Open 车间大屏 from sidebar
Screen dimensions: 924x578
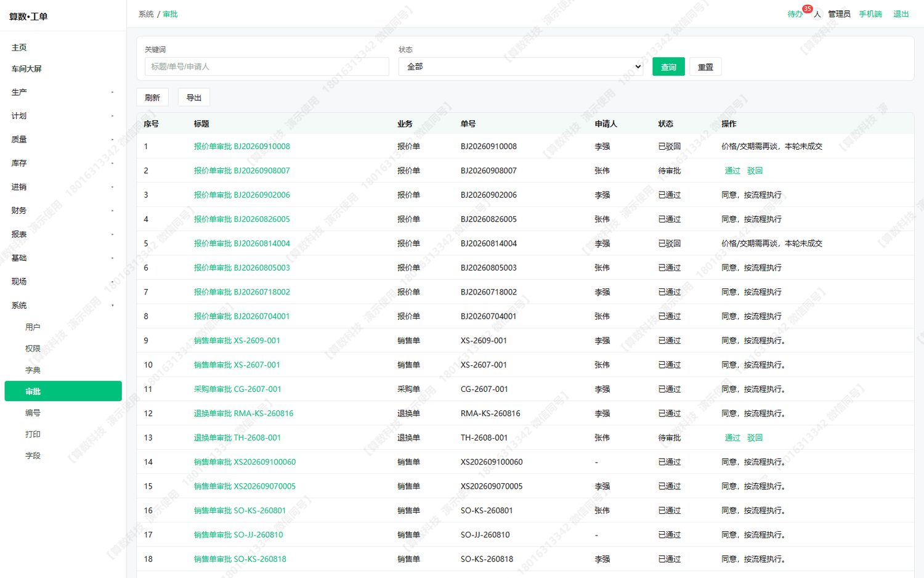tap(26, 69)
